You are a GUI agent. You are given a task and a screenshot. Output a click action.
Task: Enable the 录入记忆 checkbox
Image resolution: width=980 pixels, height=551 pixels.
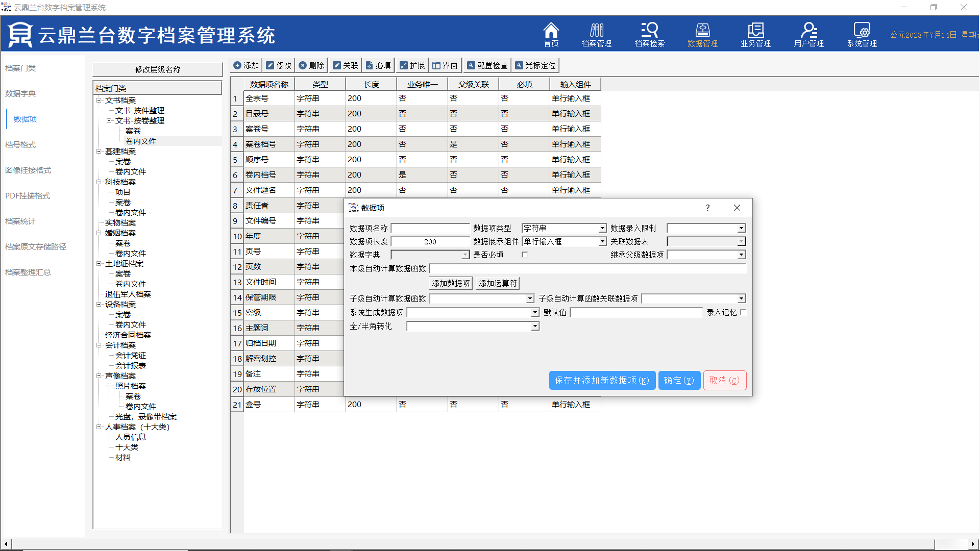click(x=743, y=312)
